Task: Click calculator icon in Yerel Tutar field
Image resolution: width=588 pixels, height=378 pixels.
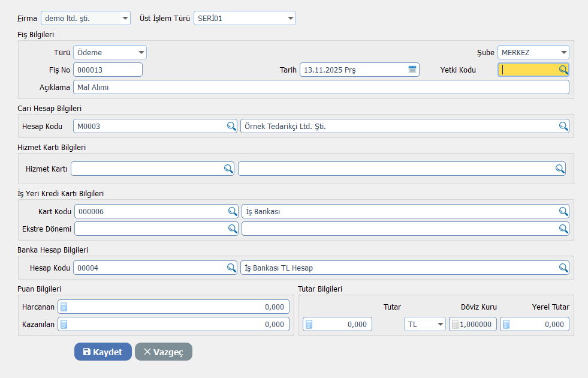Action: pyautogui.click(x=506, y=325)
